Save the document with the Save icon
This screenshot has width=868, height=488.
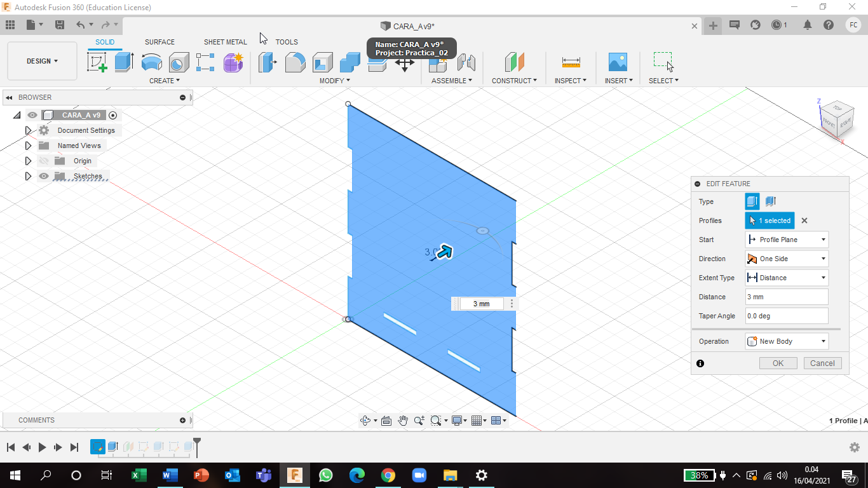[x=60, y=25]
